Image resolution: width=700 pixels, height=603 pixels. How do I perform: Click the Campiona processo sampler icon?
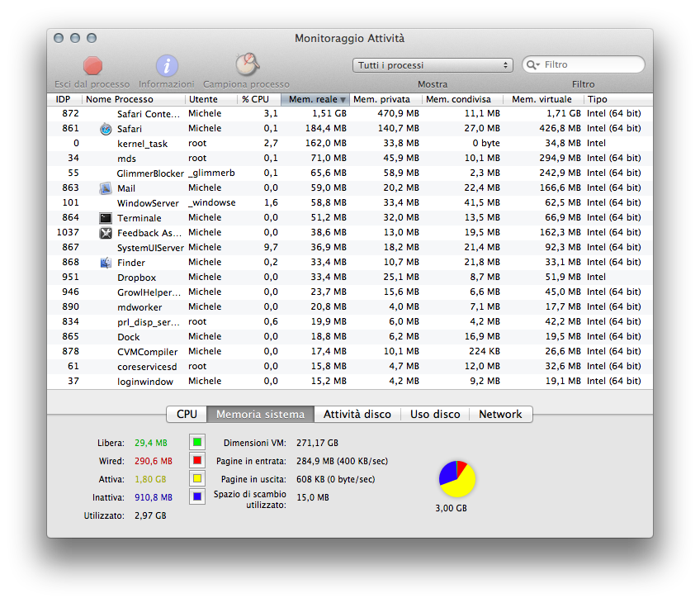click(247, 64)
